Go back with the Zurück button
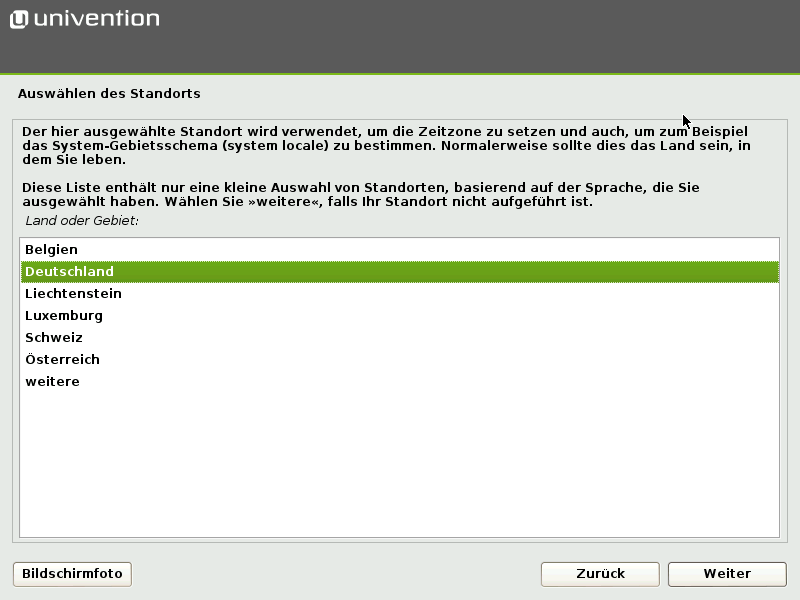Viewport: 800px width, 600px height. point(600,574)
